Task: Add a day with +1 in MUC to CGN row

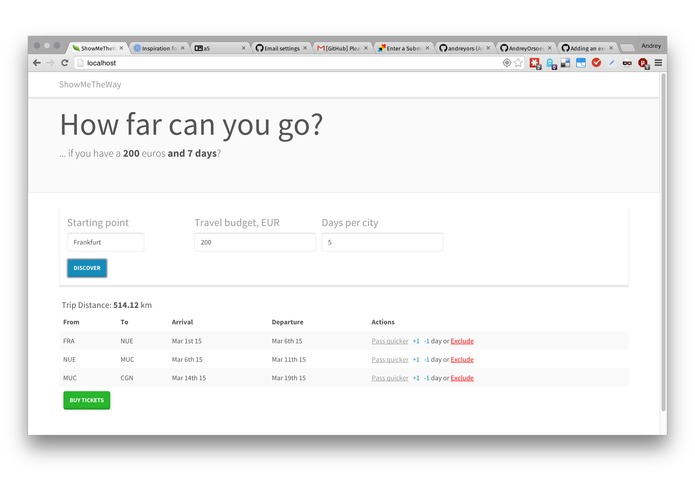Action: pyautogui.click(x=416, y=378)
